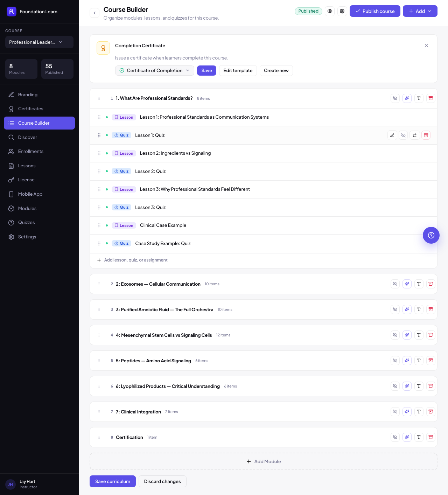Archive module 1 What Are Professional Standards
The height and width of the screenshot is (495, 448).
point(431,98)
